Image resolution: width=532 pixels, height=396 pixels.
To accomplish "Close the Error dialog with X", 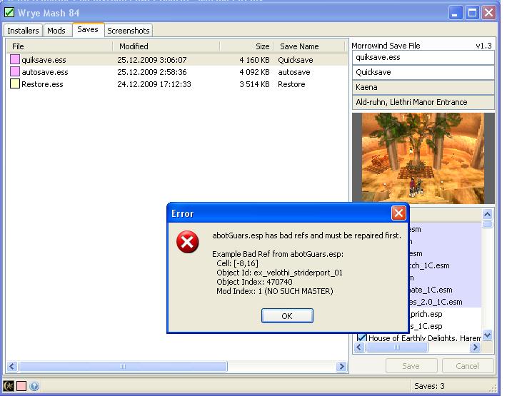I will click(398, 213).
